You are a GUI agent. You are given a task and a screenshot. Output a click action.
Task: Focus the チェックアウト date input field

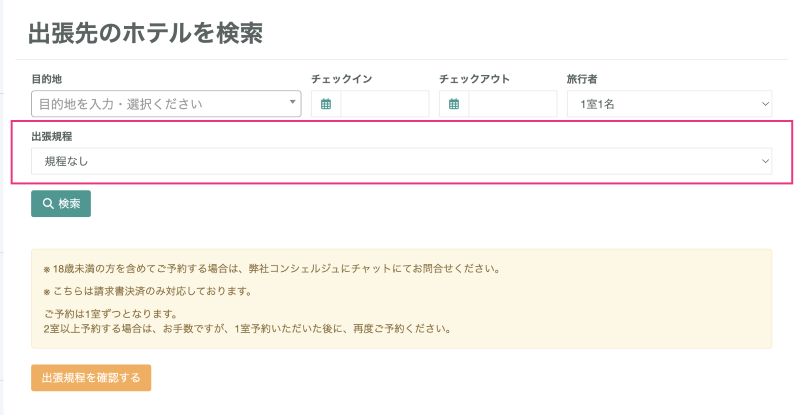coord(513,104)
